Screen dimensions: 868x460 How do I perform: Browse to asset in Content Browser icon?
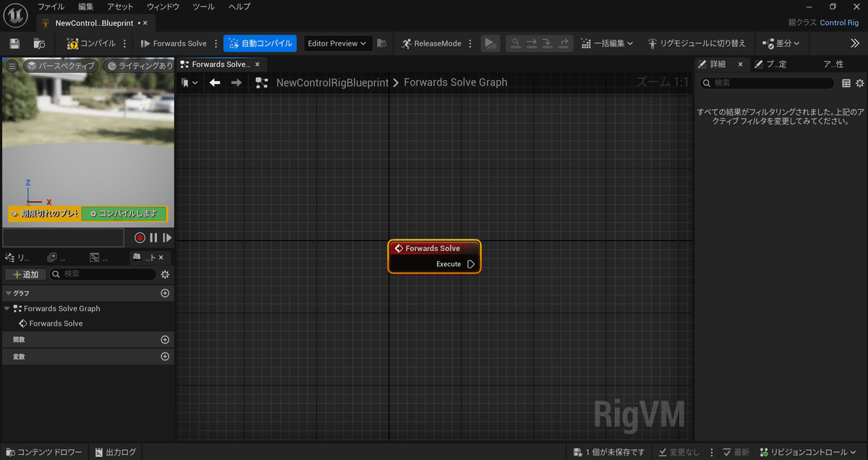click(x=39, y=43)
